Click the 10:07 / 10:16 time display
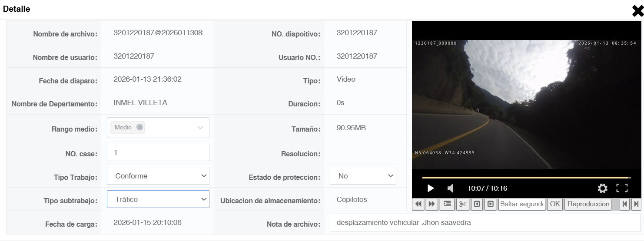 [x=488, y=188]
